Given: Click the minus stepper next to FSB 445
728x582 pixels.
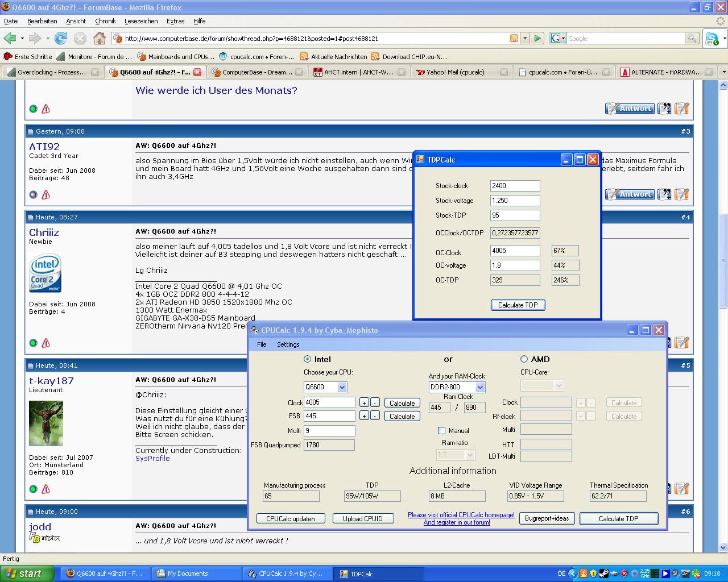Looking at the screenshot, I should point(375,416).
